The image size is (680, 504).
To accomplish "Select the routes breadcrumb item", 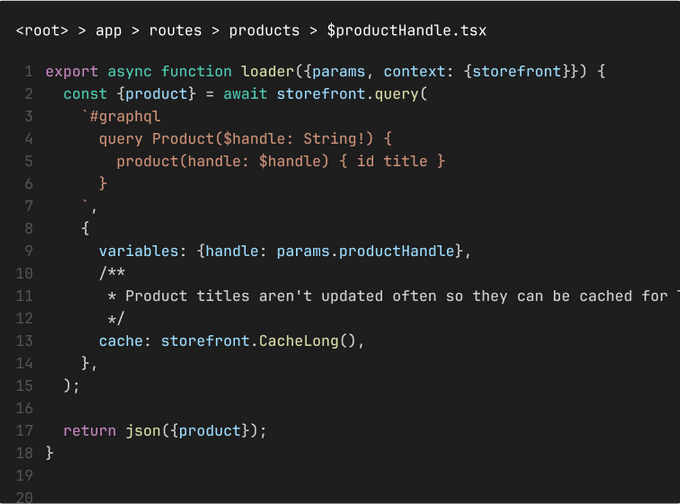I will pos(175,30).
